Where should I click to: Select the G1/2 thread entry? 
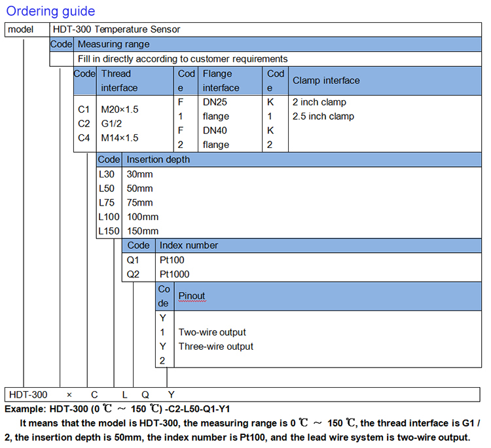(111, 124)
